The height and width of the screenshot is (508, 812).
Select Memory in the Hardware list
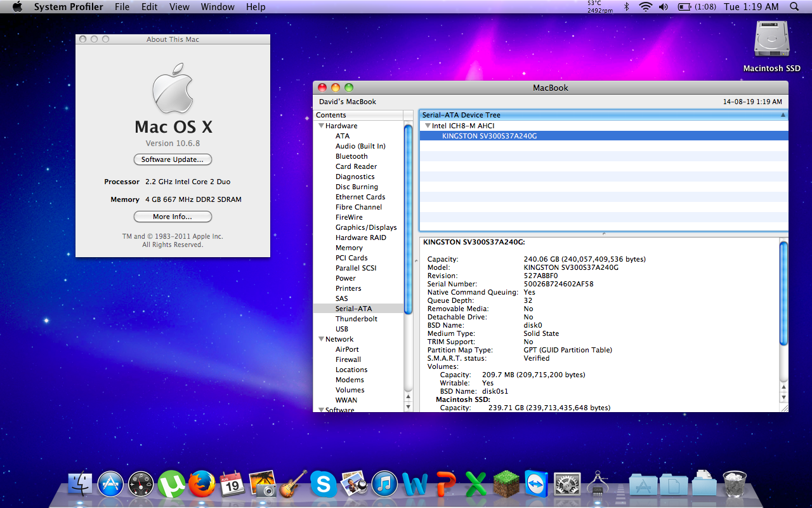point(349,248)
